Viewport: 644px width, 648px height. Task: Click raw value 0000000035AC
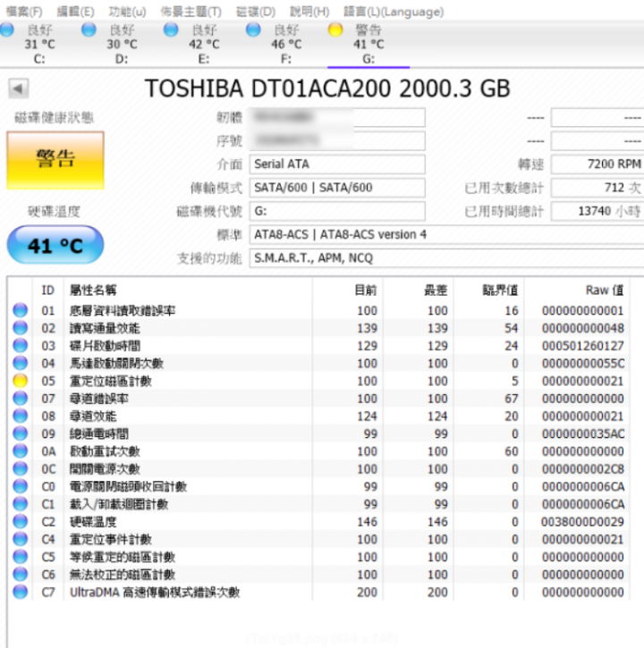coord(583,433)
